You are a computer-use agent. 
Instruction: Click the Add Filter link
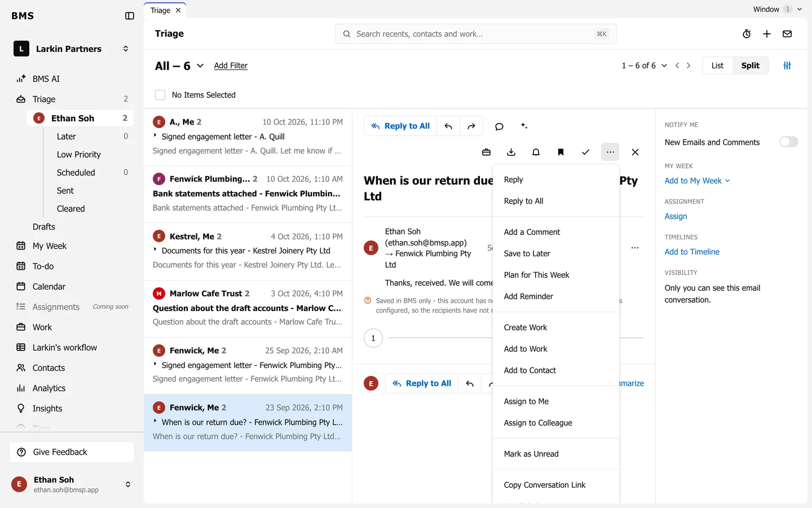click(x=231, y=65)
